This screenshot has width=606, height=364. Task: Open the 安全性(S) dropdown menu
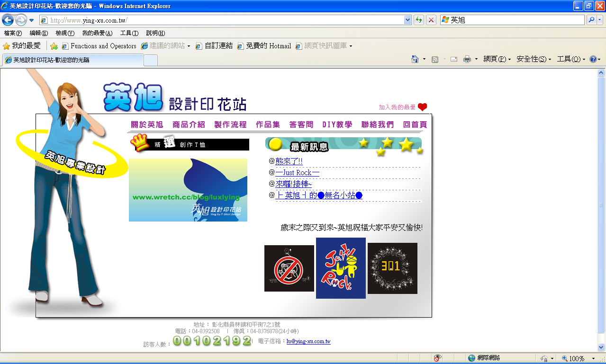[534, 59]
